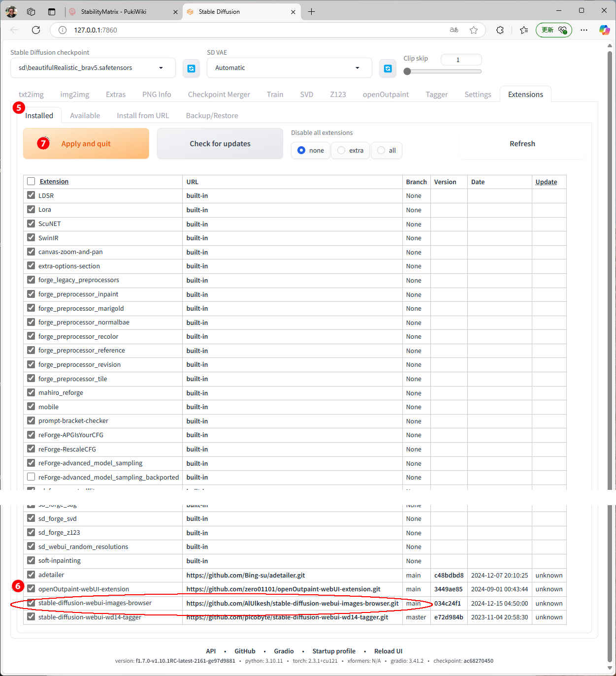Switch to the txt2img tab

click(31, 95)
